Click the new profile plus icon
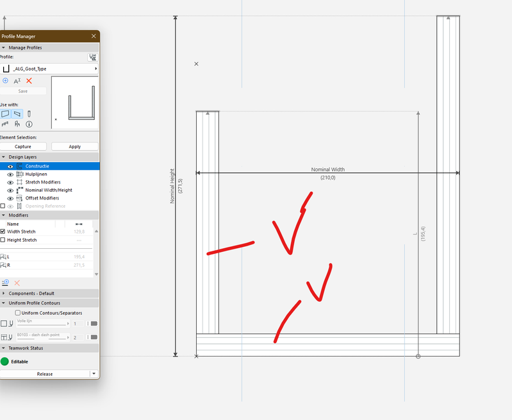The image size is (512, 420). pos(5,80)
